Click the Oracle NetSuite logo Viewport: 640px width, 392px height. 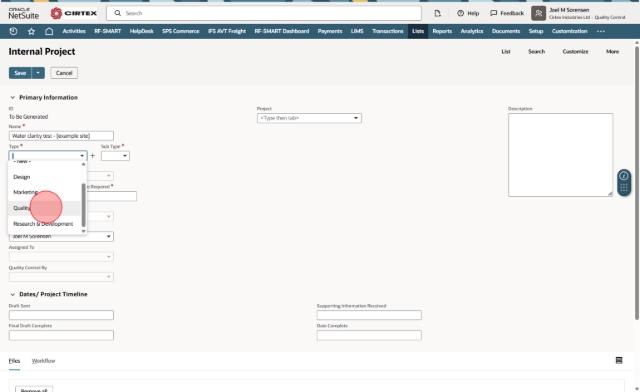coord(24,13)
